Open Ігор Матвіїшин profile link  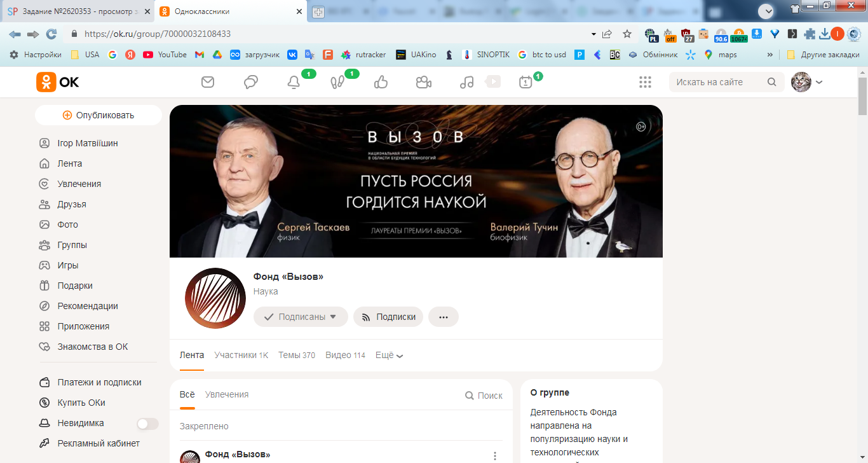88,143
